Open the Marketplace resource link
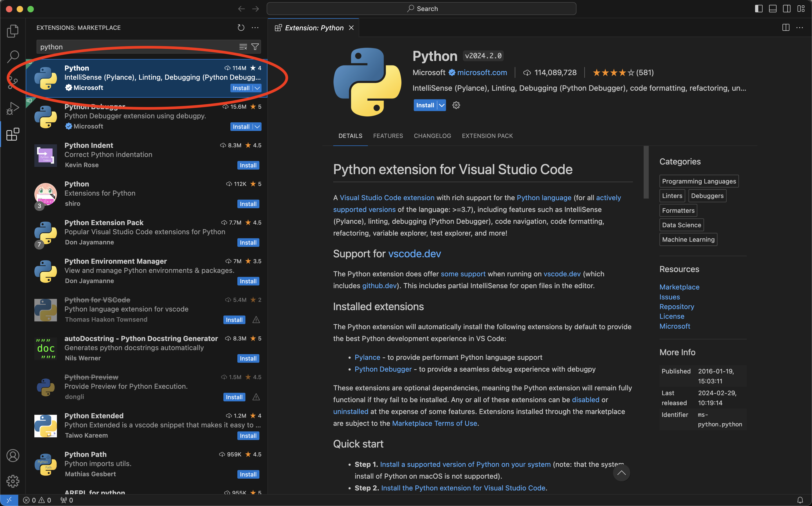The width and height of the screenshot is (812, 506). (679, 287)
